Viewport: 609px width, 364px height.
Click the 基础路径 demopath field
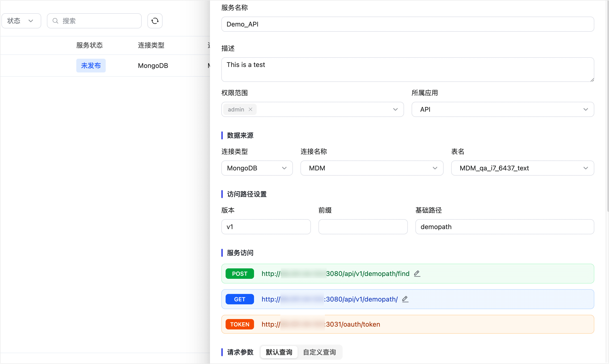(504, 227)
